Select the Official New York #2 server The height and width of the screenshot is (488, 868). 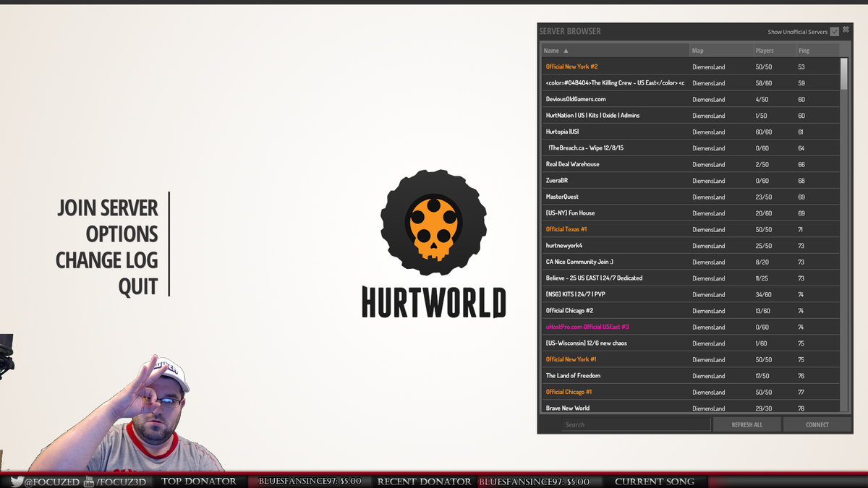coord(691,67)
